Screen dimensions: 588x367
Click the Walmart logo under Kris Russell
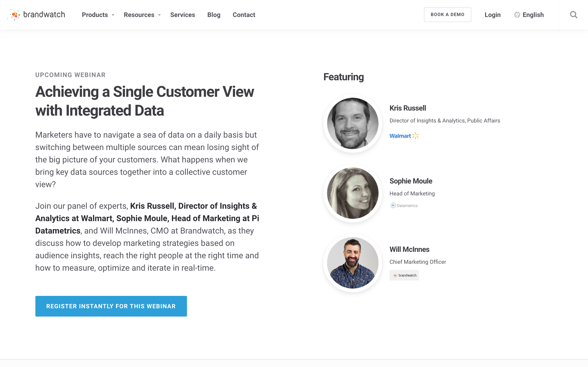click(404, 136)
